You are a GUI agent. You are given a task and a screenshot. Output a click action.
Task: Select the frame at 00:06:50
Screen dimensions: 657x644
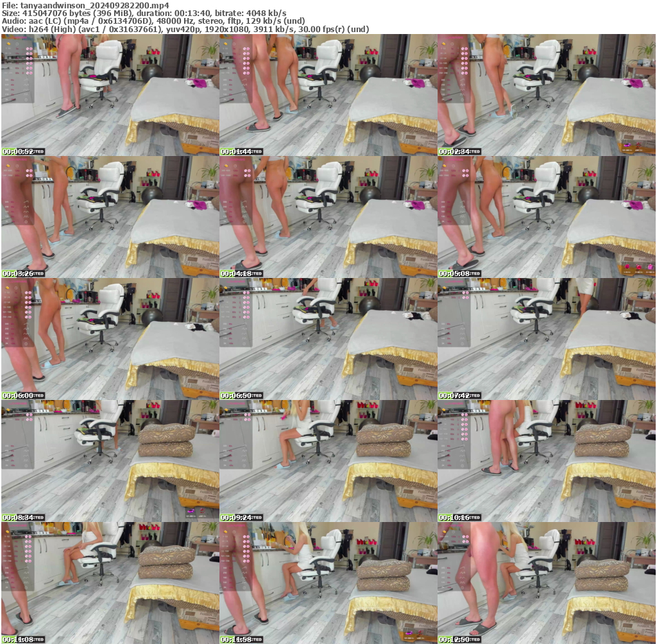click(328, 339)
